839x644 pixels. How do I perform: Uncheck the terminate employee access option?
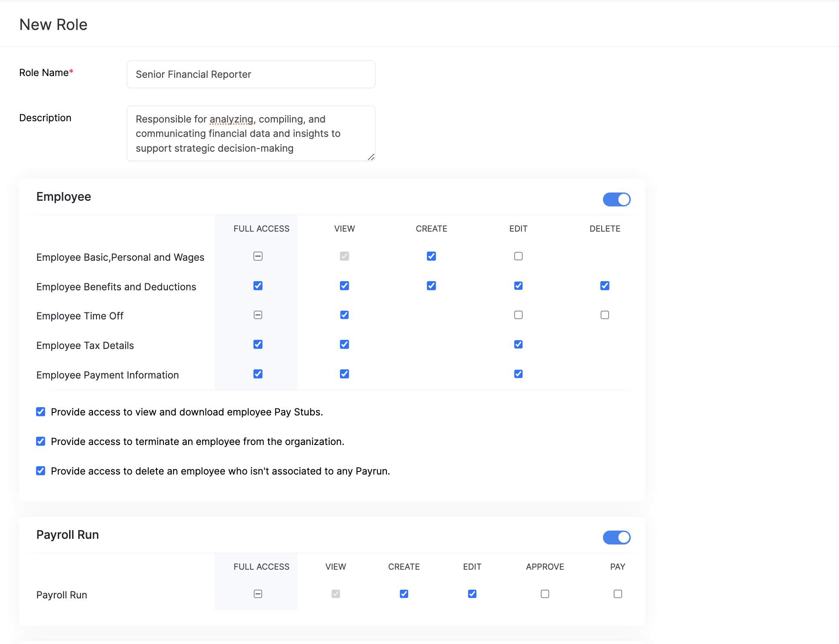point(40,441)
